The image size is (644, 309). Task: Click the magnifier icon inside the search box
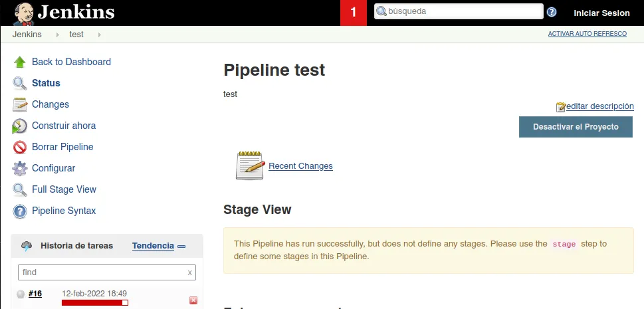[381, 11]
